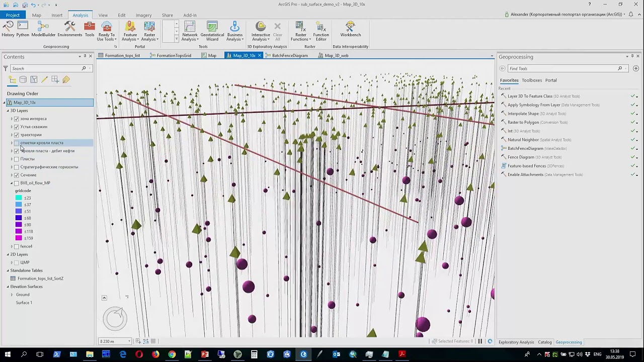Enable the Пласты layer checkbox
The image size is (644, 362).
[x=17, y=159]
